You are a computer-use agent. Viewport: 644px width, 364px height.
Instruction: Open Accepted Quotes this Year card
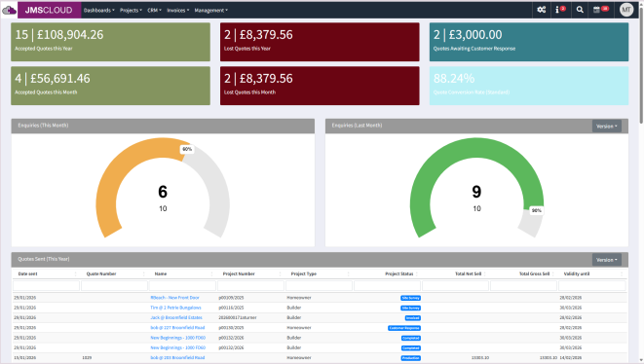tap(110, 42)
